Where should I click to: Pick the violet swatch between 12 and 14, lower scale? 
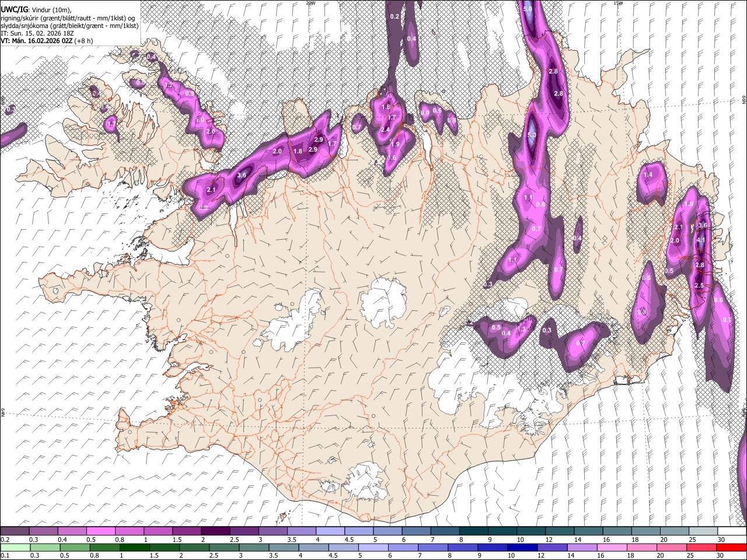coord(553,547)
